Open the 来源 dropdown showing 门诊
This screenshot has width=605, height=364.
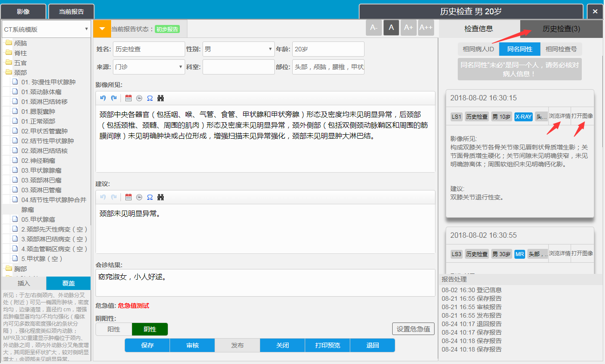coord(149,67)
